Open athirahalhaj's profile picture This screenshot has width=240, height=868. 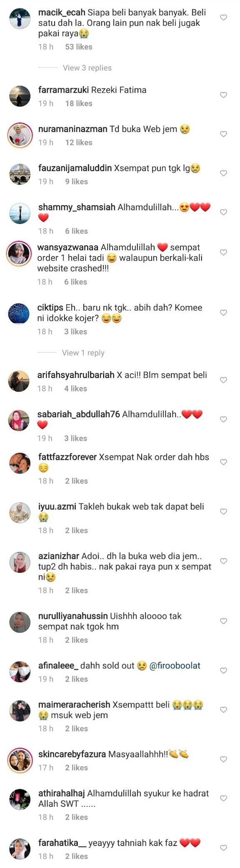click(20, 799)
